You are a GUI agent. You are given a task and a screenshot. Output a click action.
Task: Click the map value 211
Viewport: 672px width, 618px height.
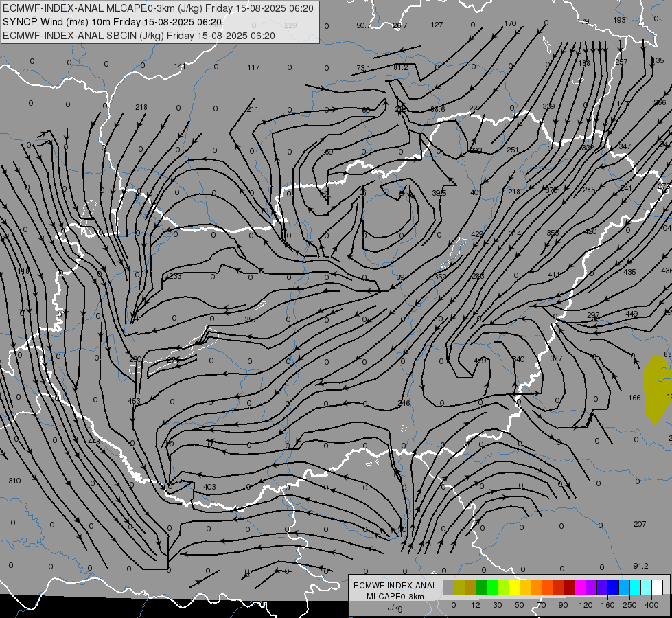(x=253, y=109)
